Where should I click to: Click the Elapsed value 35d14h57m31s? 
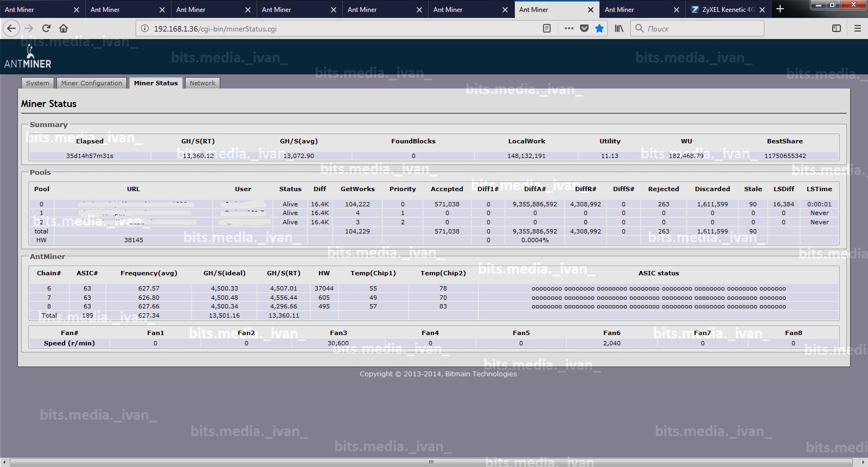tap(90, 156)
